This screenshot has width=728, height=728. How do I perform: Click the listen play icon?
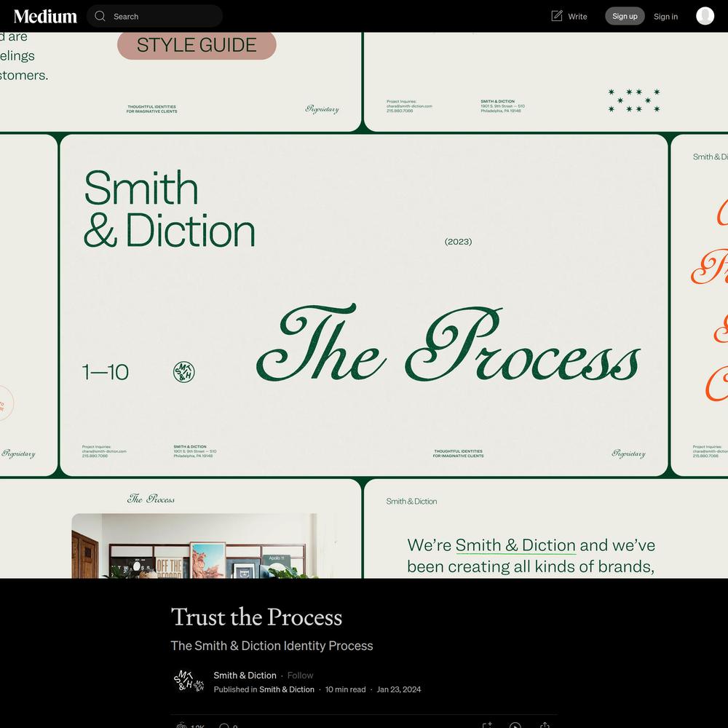click(x=515, y=725)
